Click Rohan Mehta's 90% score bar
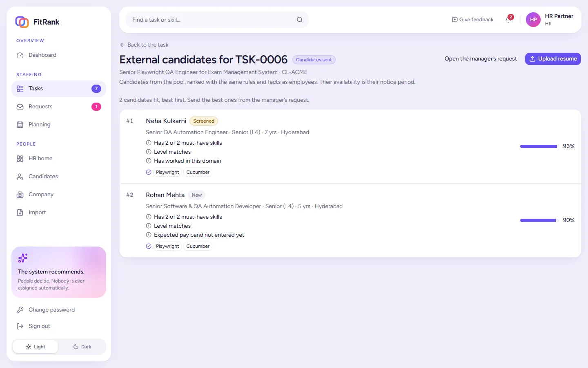 [x=539, y=220]
